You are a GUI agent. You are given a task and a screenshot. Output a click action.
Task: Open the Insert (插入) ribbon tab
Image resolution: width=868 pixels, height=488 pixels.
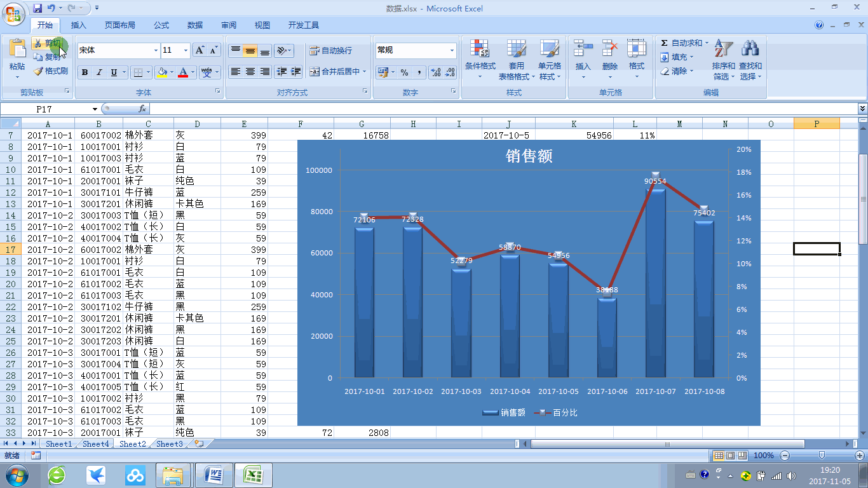coord(79,25)
